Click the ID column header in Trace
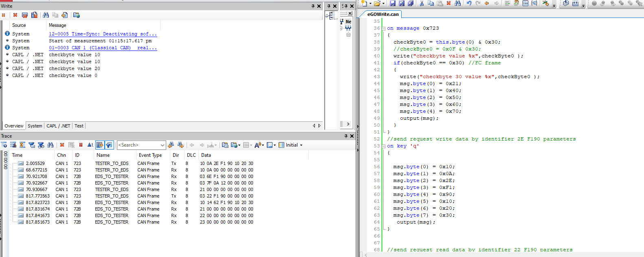 [x=82, y=155]
